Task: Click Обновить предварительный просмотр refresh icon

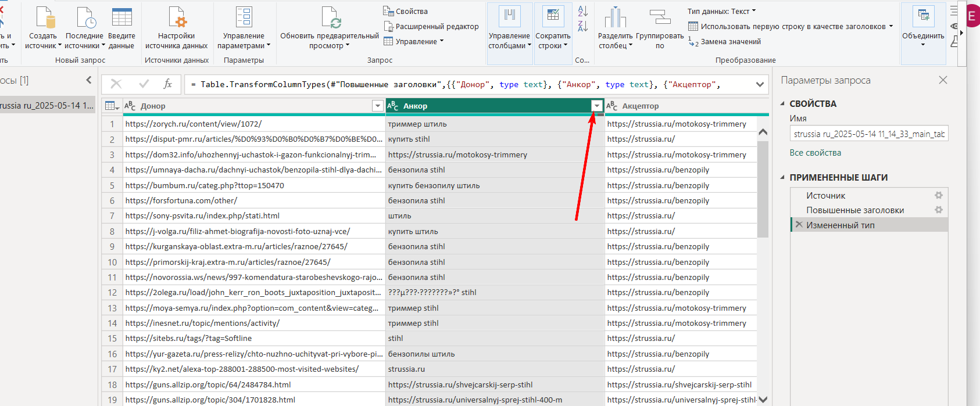Action: coord(330,18)
